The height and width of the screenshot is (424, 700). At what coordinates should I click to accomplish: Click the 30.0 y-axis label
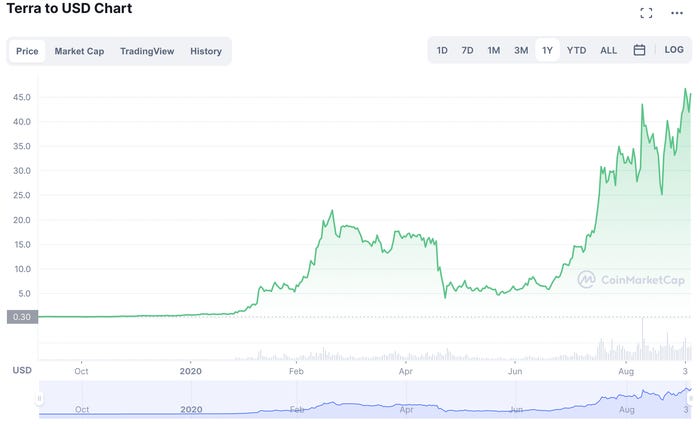coord(21,170)
